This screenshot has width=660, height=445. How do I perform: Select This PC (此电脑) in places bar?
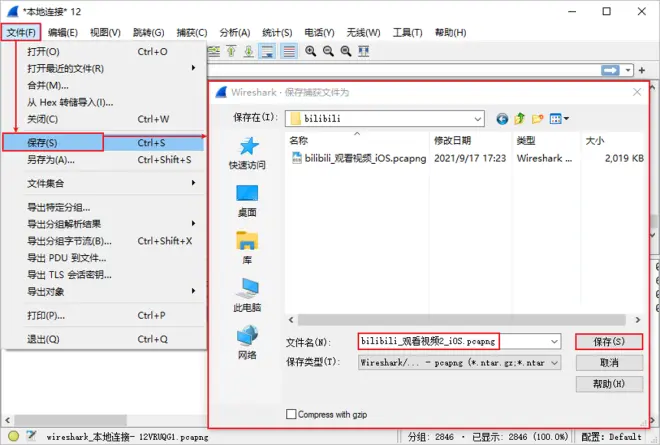pos(247,296)
